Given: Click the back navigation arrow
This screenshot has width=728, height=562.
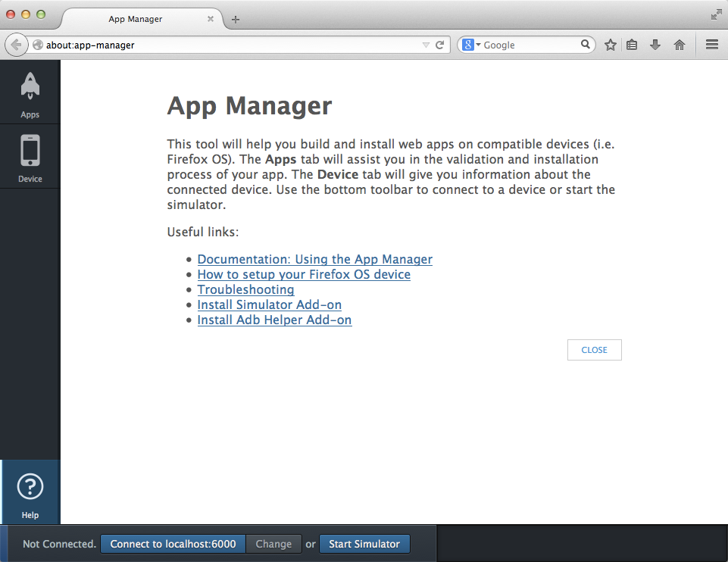Looking at the screenshot, I should pos(16,44).
